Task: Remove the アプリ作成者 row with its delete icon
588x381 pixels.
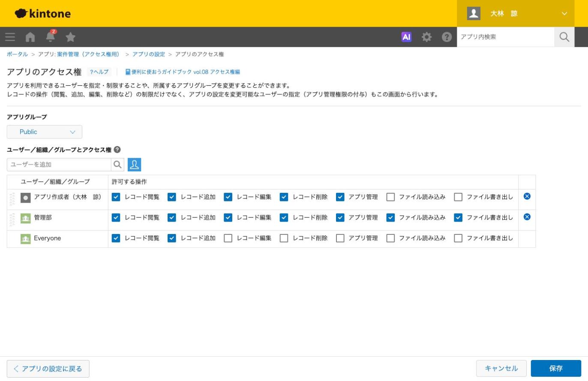Action: [x=527, y=196]
